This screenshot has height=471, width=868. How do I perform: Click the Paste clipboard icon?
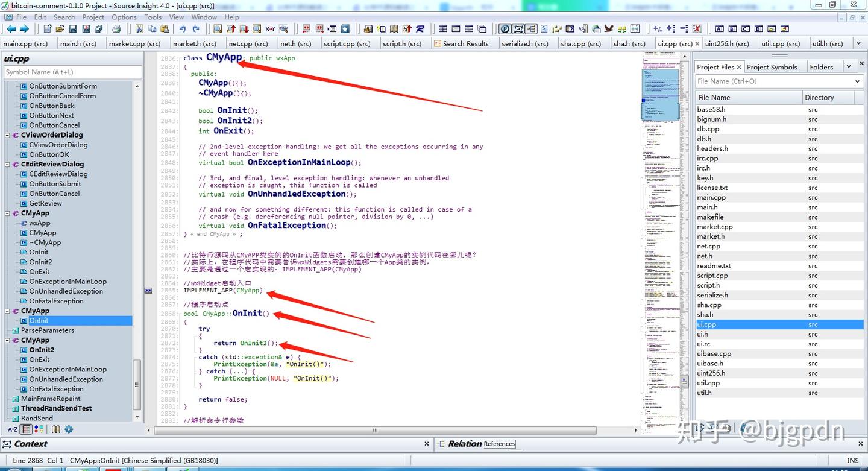click(165, 29)
